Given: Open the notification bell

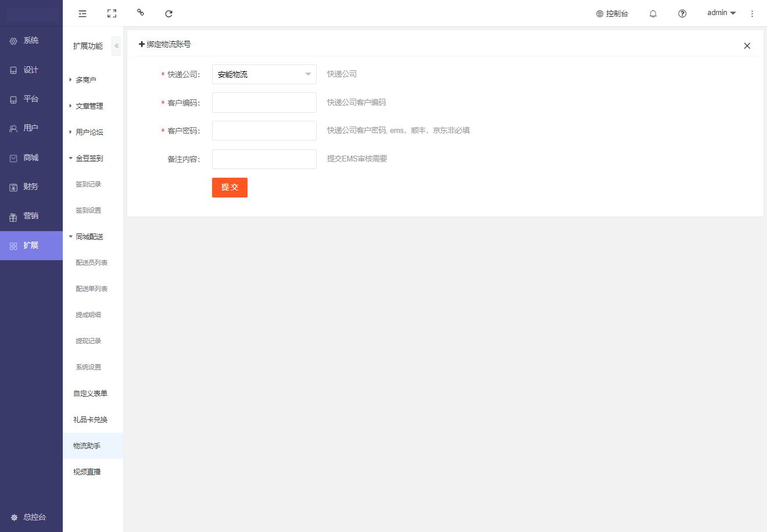Looking at the screenshot, I should (653, 13).
